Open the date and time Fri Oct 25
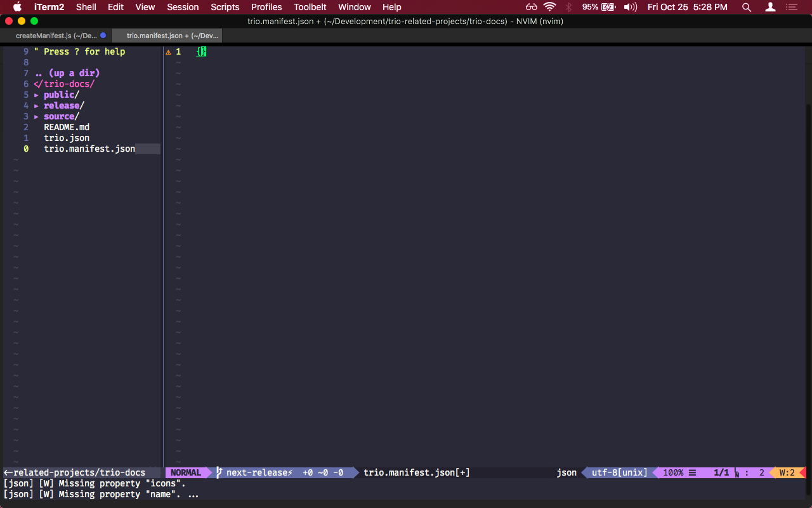The width and height of the screenshot is (812, 508). pos(688,7)
